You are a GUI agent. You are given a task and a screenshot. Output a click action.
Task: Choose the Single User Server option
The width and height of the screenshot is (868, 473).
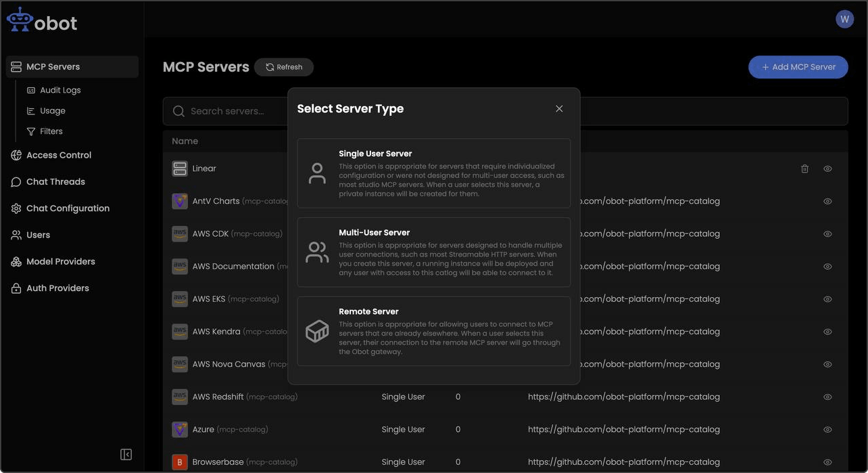pyautogui.click(x=433, y=173)
